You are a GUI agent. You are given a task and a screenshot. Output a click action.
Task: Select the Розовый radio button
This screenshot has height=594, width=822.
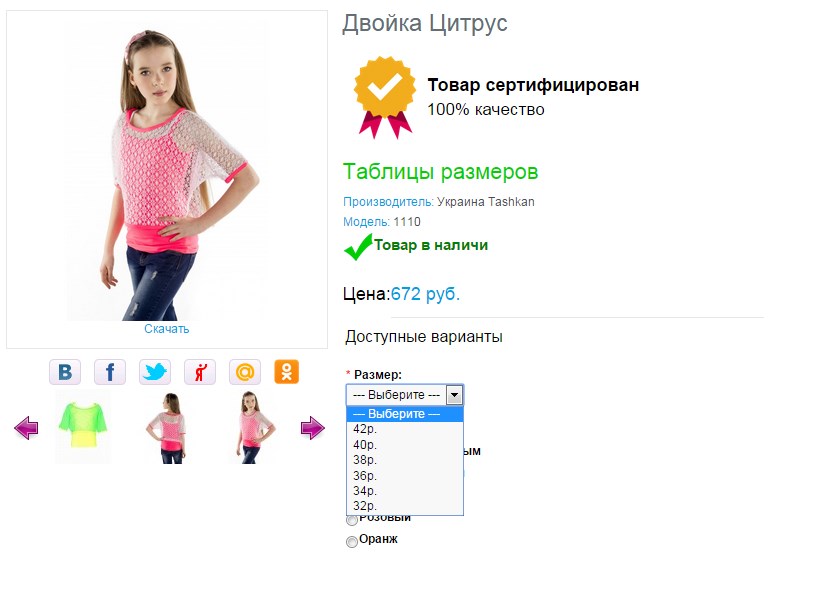point(352,521)
